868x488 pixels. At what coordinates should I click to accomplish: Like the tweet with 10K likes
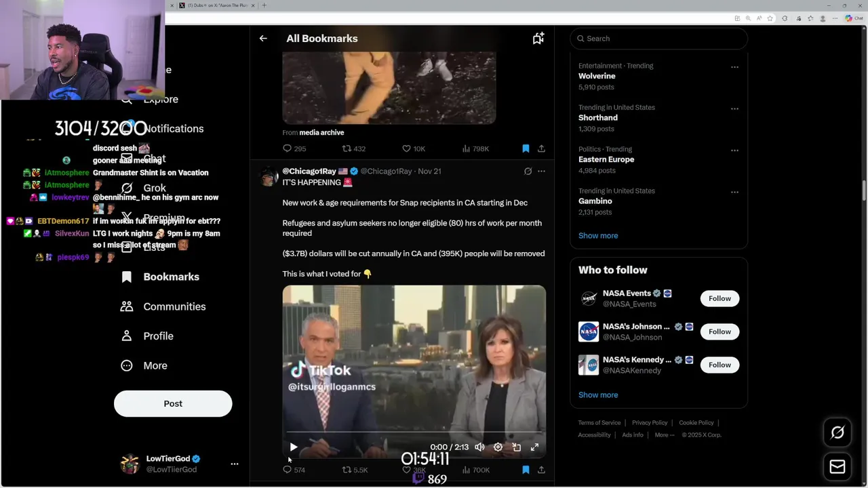click(x=414, y=148)
